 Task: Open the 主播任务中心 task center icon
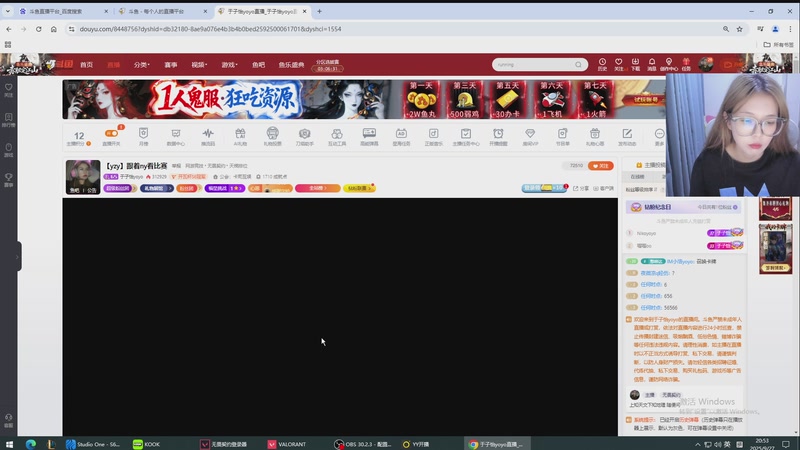(466, 133)
